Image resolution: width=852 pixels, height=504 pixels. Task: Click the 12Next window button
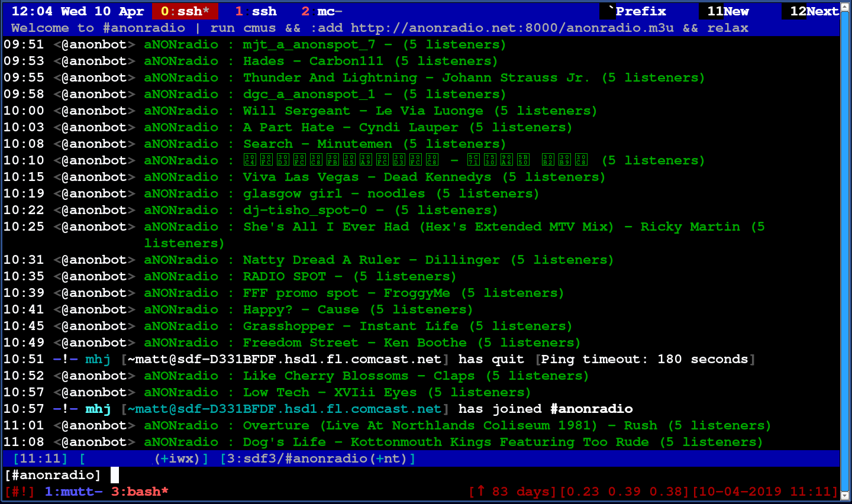coord(814,11)
